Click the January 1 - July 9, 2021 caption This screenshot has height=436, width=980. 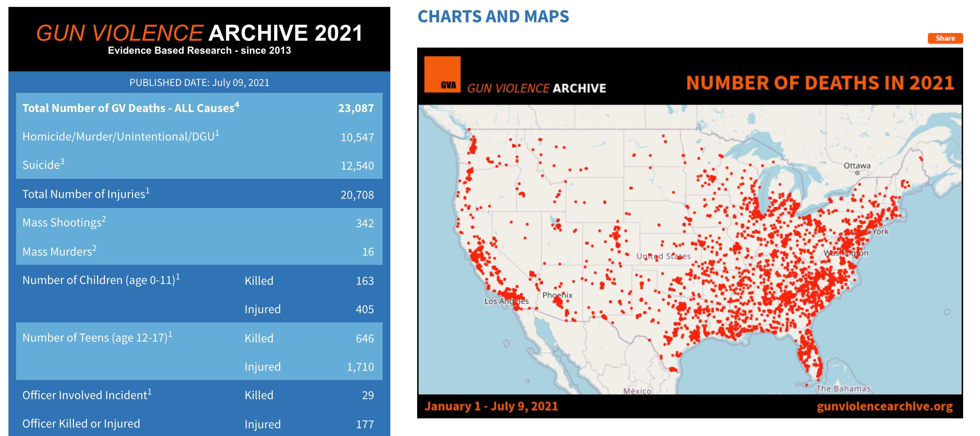click(492, 406)
